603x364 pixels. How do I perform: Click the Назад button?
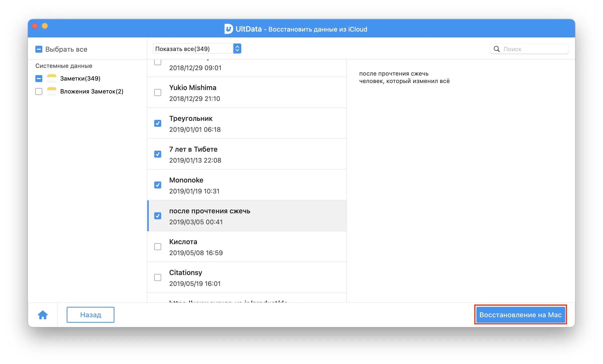tap(91, 315)
